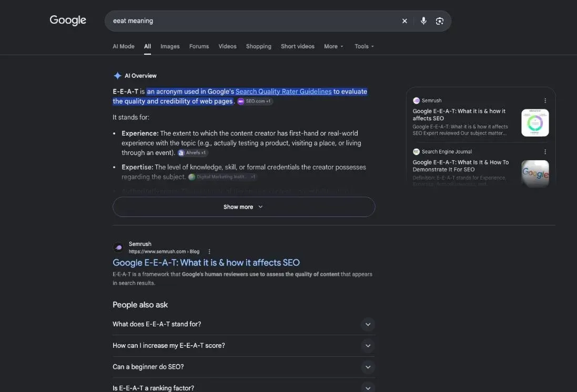
Task: Clear the search box with X icon
Action: [404, 21]
